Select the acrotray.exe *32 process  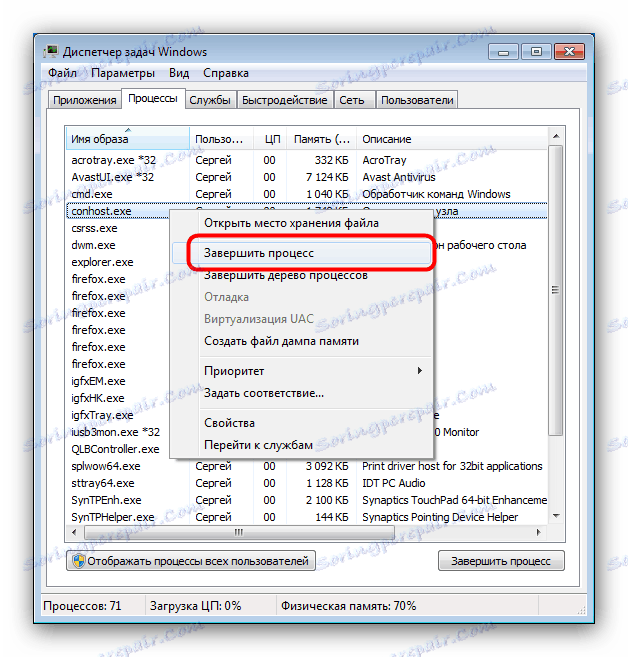click(x=307, y=160)
